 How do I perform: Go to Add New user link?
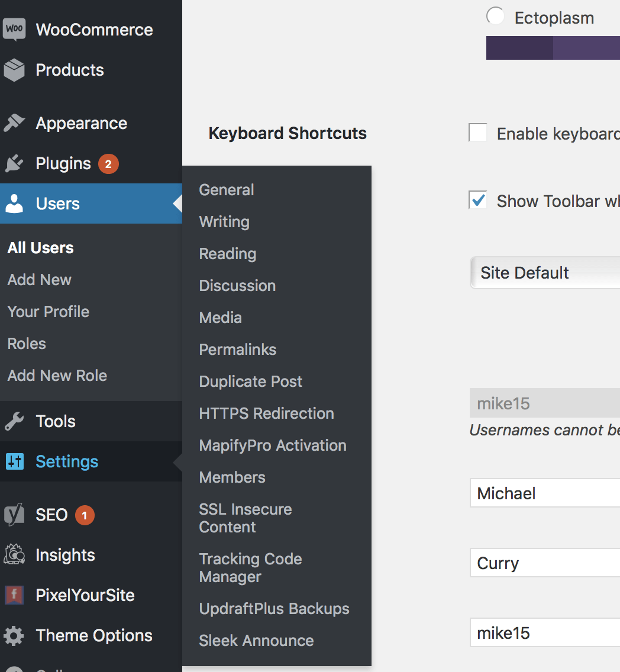39,280
